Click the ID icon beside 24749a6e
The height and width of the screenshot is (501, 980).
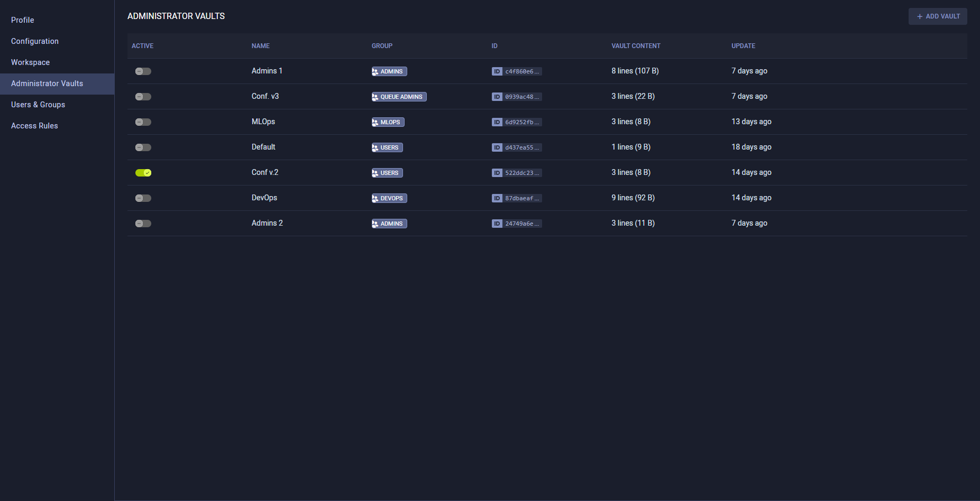(x=497, y=224)
